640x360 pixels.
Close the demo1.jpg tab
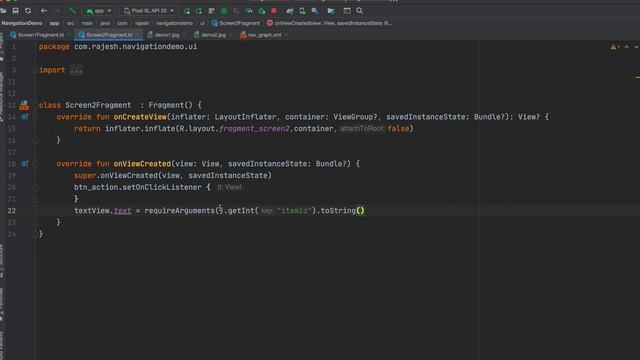tap(184, 35)
